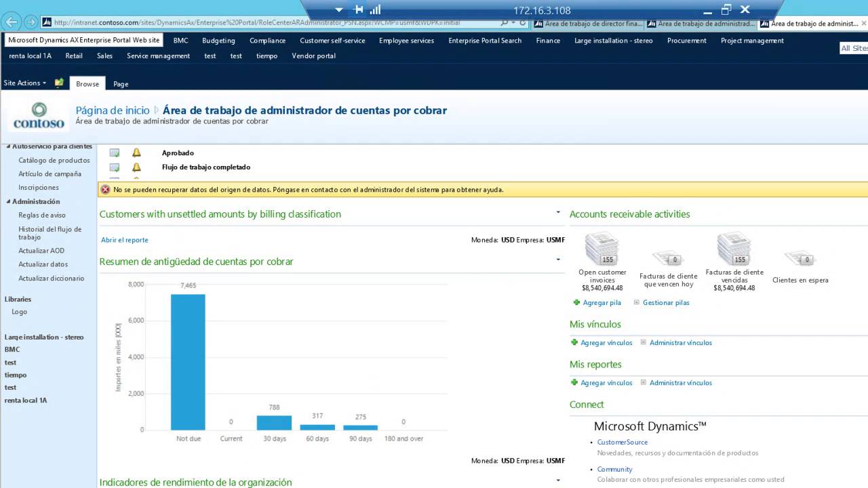This screenshot has height=488, width=868.
Task: Click the Página de inicio breadcrumb link
Action: (x=113, y=110)
